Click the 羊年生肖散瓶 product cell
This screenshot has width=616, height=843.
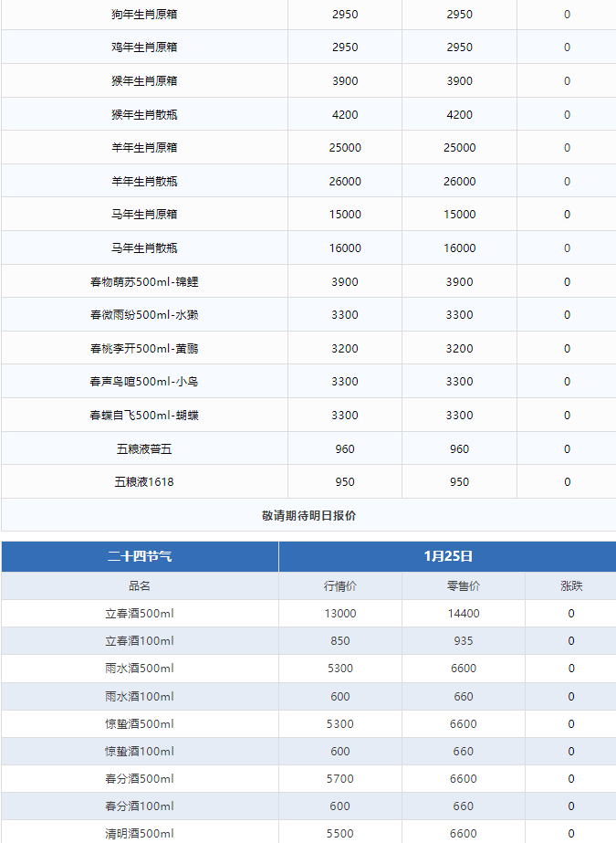point(144,182)
